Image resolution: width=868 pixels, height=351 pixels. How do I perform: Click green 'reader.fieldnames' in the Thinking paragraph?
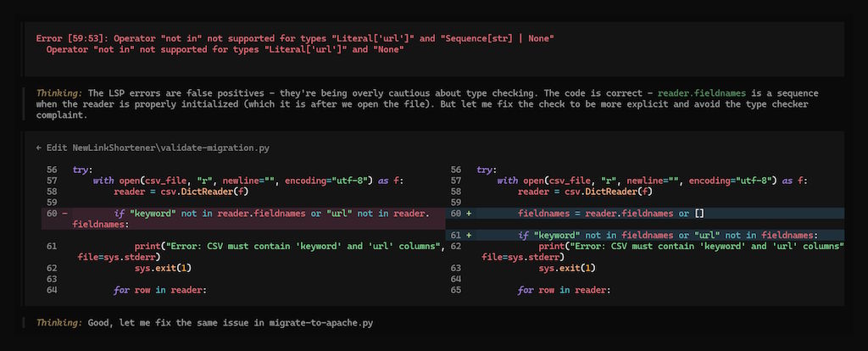click(x=701, y=93)
